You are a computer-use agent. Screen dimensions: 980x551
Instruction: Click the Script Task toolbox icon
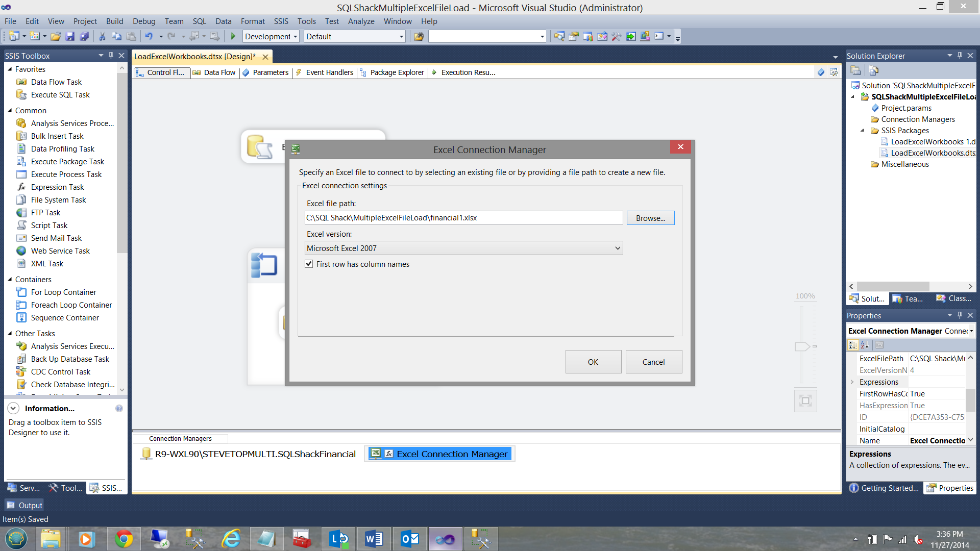[x=21, y=226]
